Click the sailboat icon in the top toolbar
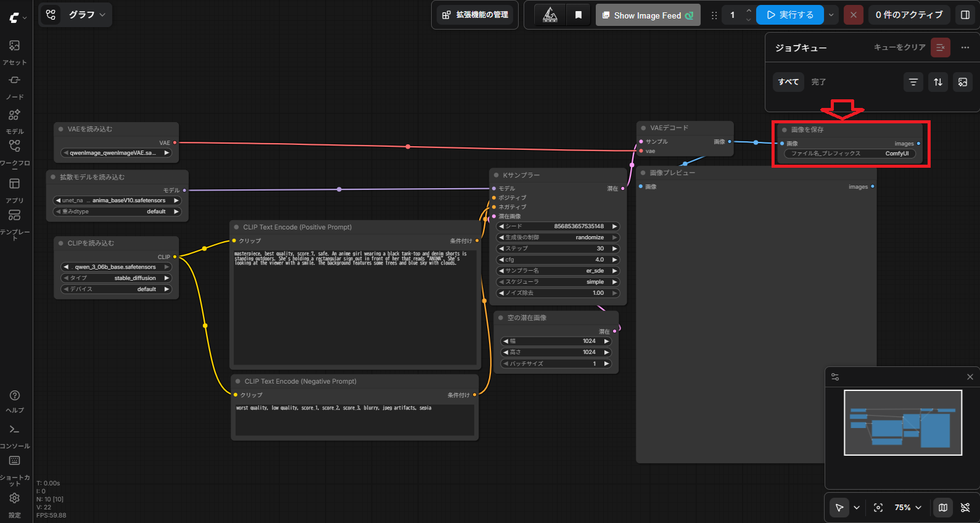The image size is (980, 523). pyautogui.click(x=550, y=15)
